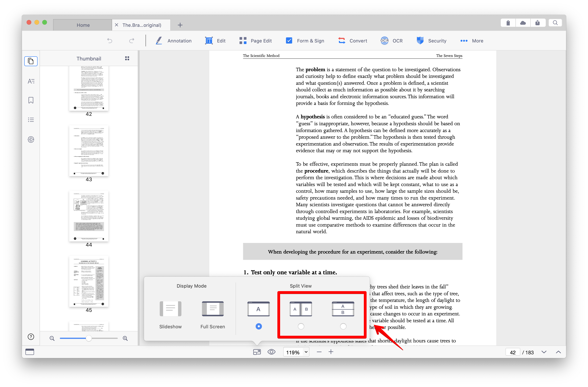Select vertical split A|B radio button
Image resolution: width=588 pixels, height=387 pixels.
click(301, 327)
